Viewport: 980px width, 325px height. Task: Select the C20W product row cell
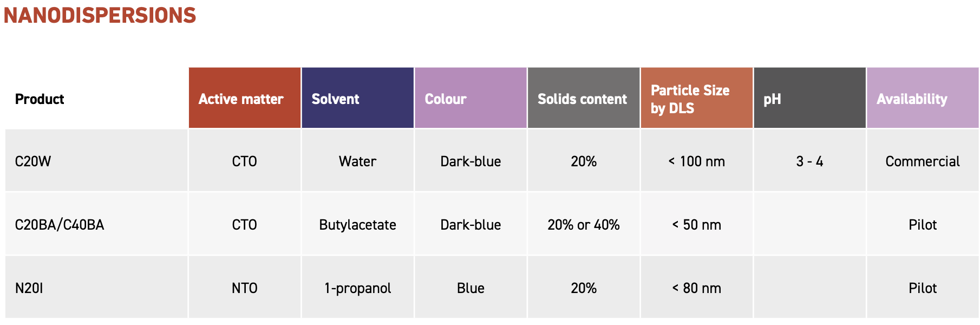tap(96, 161)
